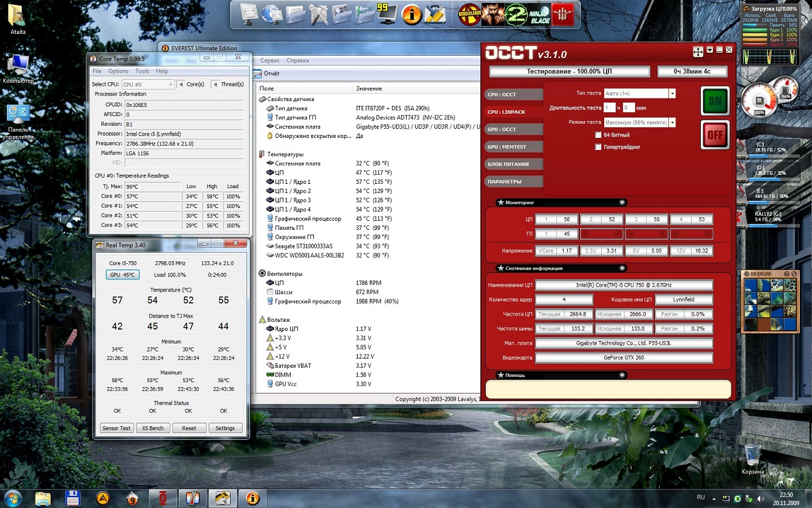Click the GPU 45°C button in Real Temp
The width and height of the screenshot is (812, 508).
pyautogui.click(x=122, y=275)
